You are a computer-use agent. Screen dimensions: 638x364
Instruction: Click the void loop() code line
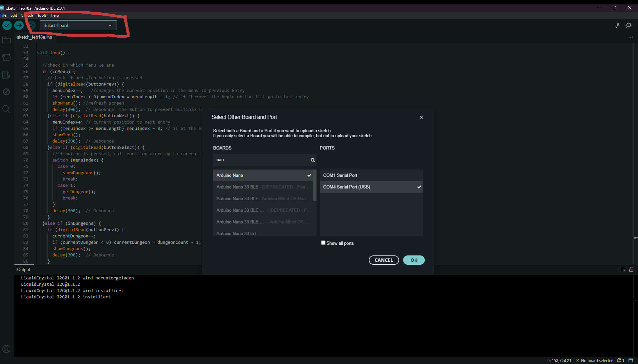tap(53, 53)
